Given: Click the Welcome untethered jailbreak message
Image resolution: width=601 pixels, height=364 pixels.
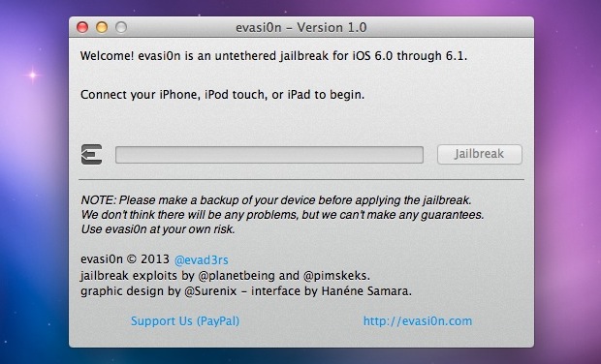Looking at the screenshot, I should point(273,56).
